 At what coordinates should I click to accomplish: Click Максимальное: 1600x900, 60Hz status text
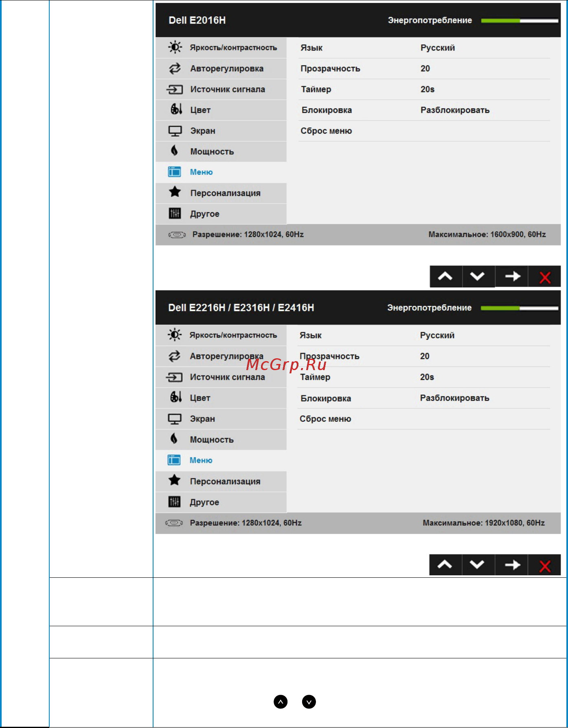[x=487, y=234]
